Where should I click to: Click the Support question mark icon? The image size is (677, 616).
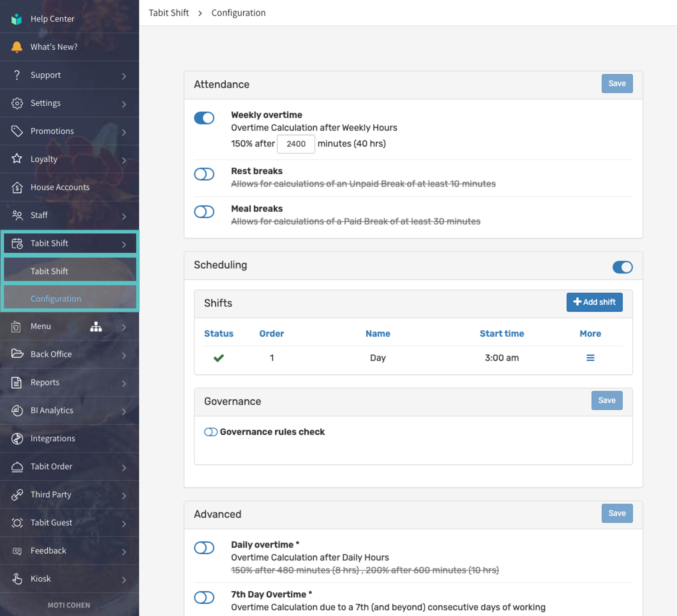click(x=16, y=75)
